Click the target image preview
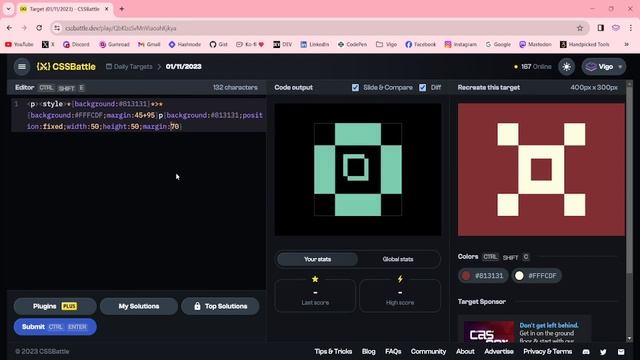 pyautogui.click(x=541, y=169)
